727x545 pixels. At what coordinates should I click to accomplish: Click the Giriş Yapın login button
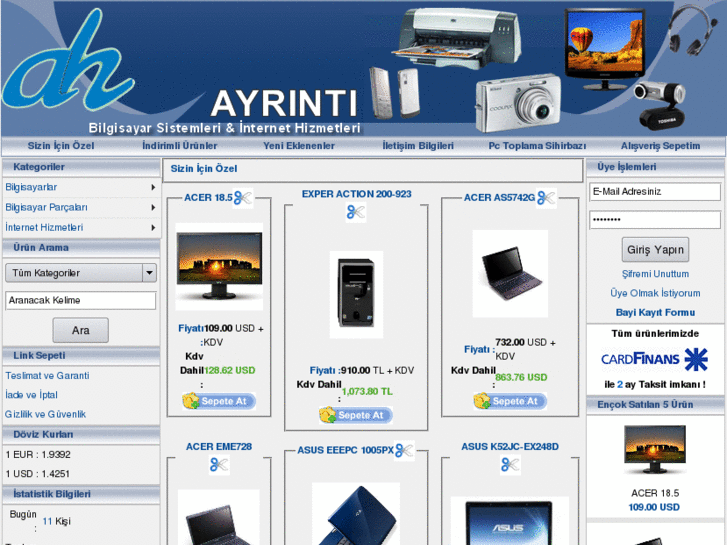click(655, 250)
